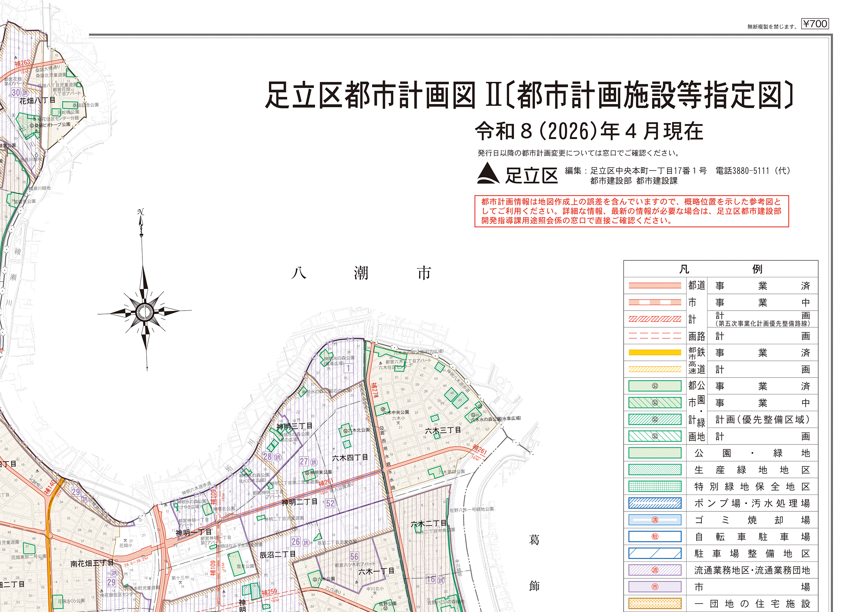
Task: Click the ¥700 price box
Action: pos(815,24)
